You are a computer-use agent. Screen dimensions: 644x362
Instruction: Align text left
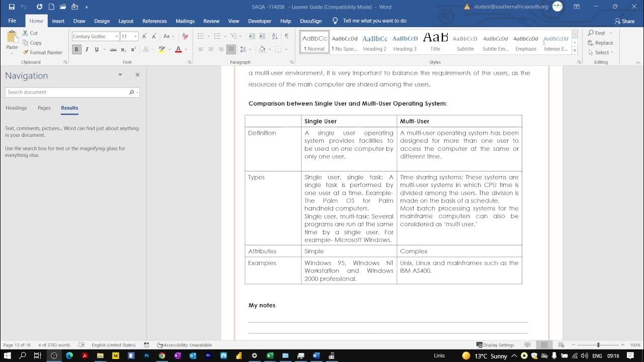[201, 49]
